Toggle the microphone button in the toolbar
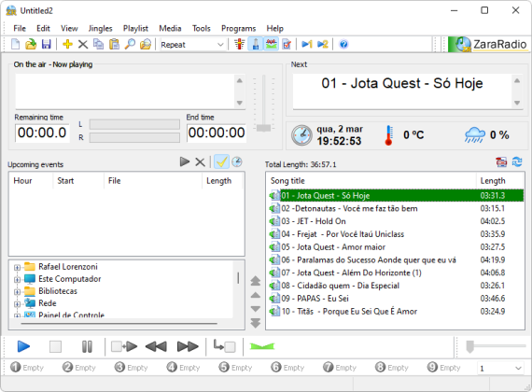 point(256,44)
